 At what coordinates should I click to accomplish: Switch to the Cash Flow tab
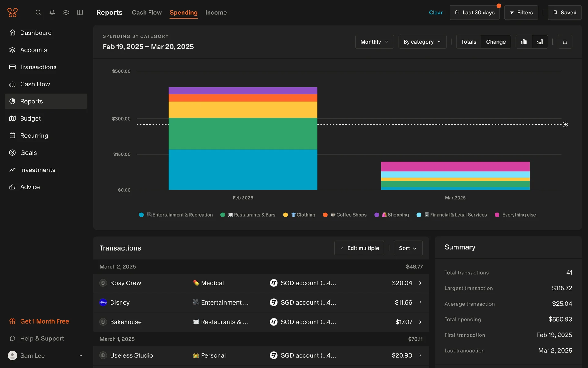[x=147, y=13]
